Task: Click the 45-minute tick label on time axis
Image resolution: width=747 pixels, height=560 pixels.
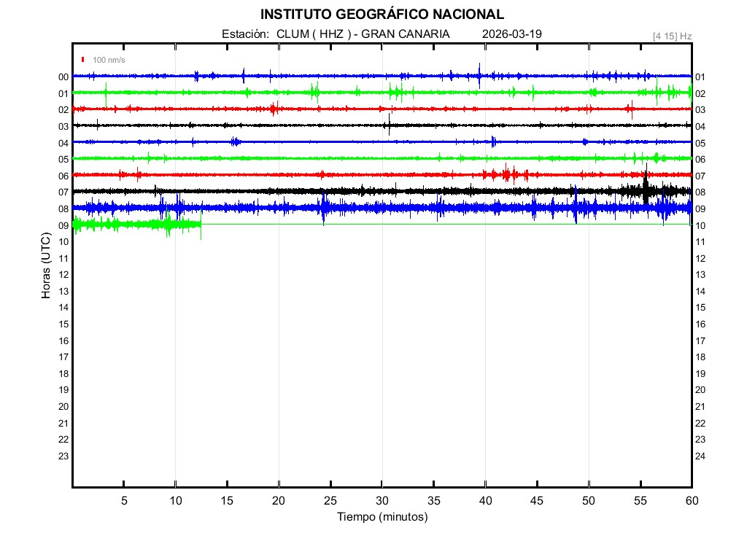Action: tap(536, 501)
